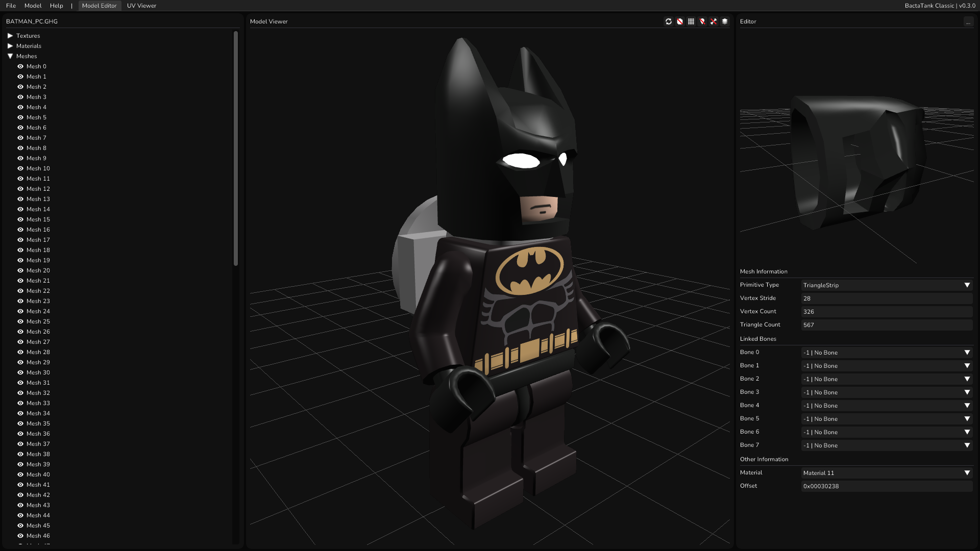The height and width of the screenshot is (551, 980).
Task: Open the Help menu
Action: pyautogui.click(x=56, y=6)
